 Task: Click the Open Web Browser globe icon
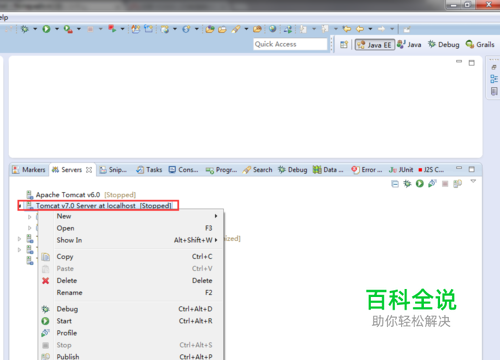(x=272, y=29)
